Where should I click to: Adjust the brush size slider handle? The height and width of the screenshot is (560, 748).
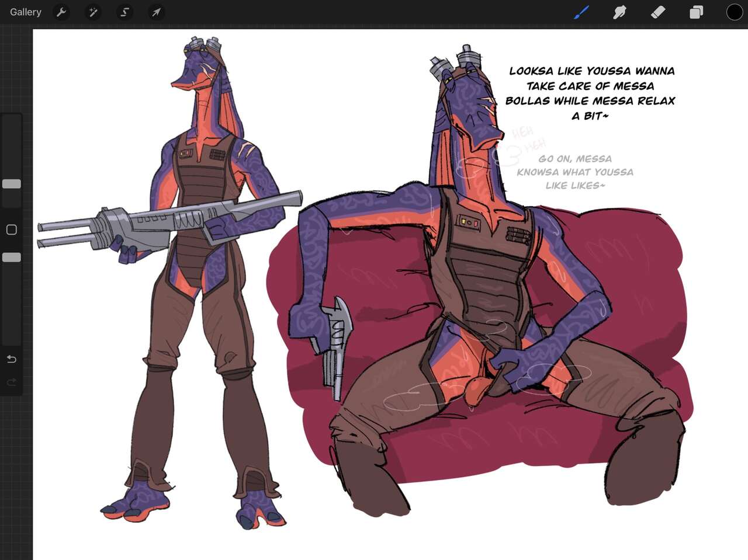point(12,184)
